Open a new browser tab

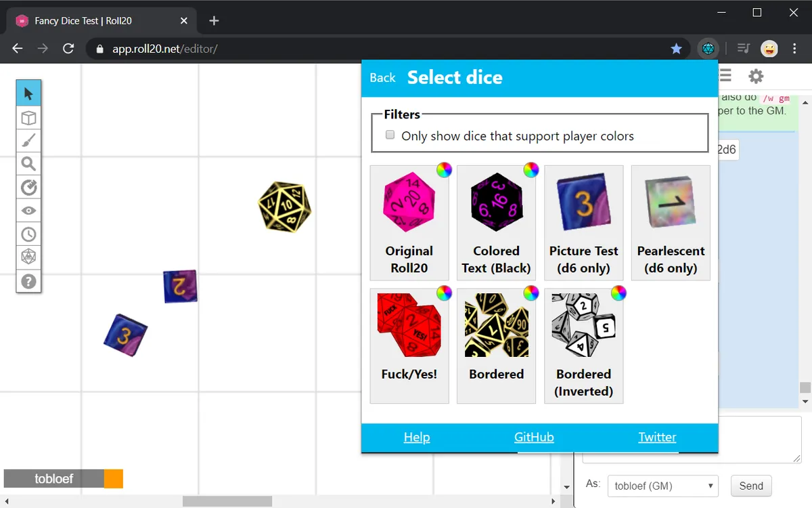point(214,21)
